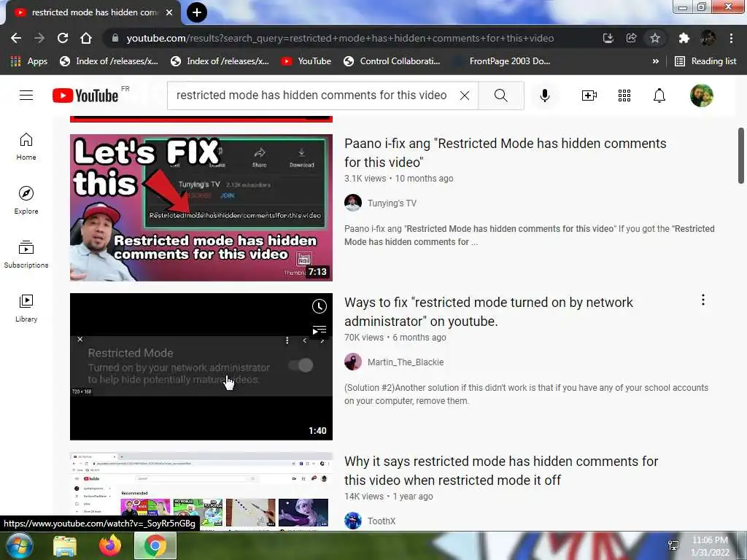Open the 'Why it says restricted mode' title
Image resolution: width=747 pixels, height=560 pixels.
point(500,470)
